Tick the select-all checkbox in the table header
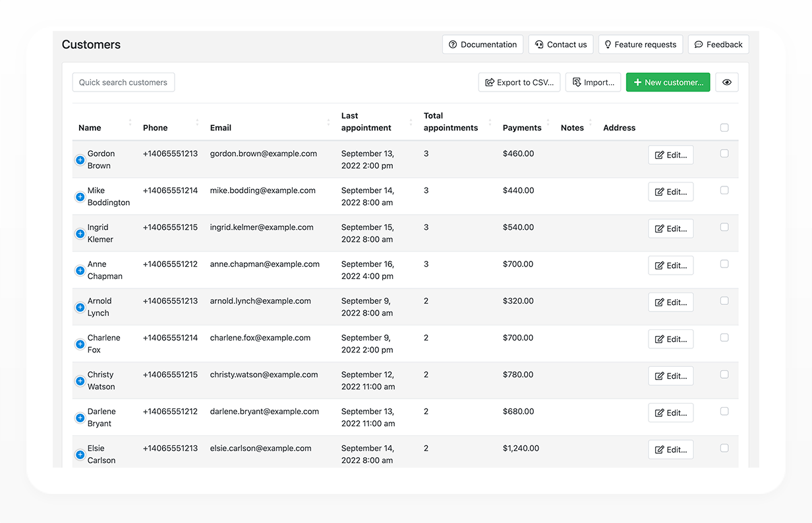Screen dimensions: 812x523 724,128
